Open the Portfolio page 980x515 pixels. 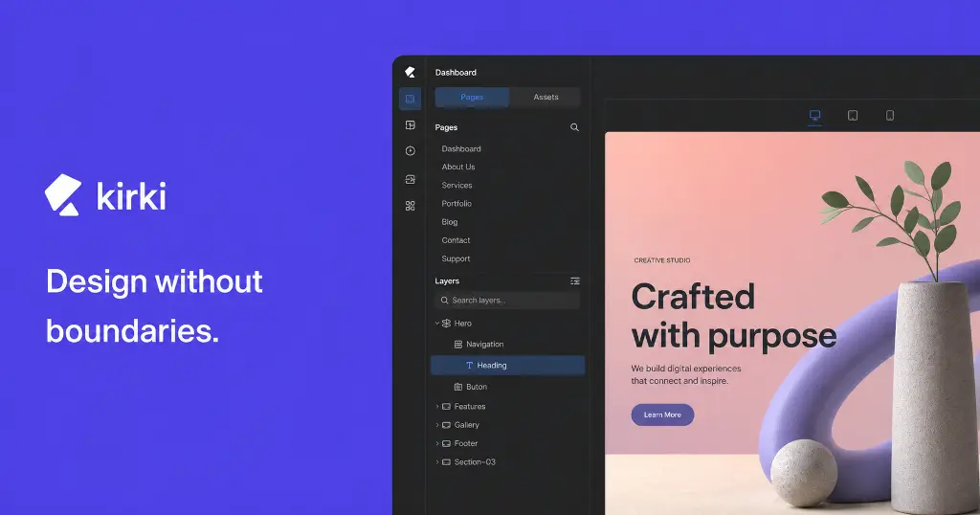457,204
